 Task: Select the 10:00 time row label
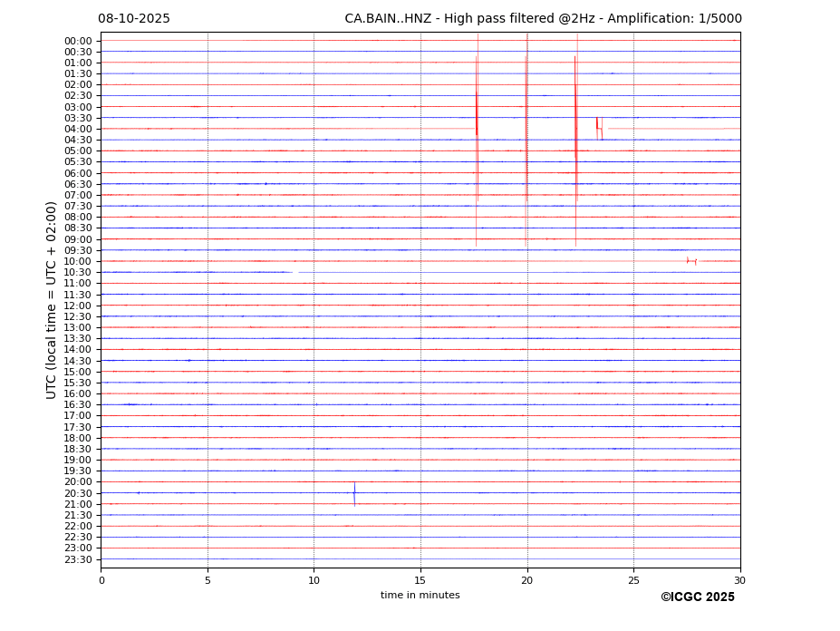[78, 261]
